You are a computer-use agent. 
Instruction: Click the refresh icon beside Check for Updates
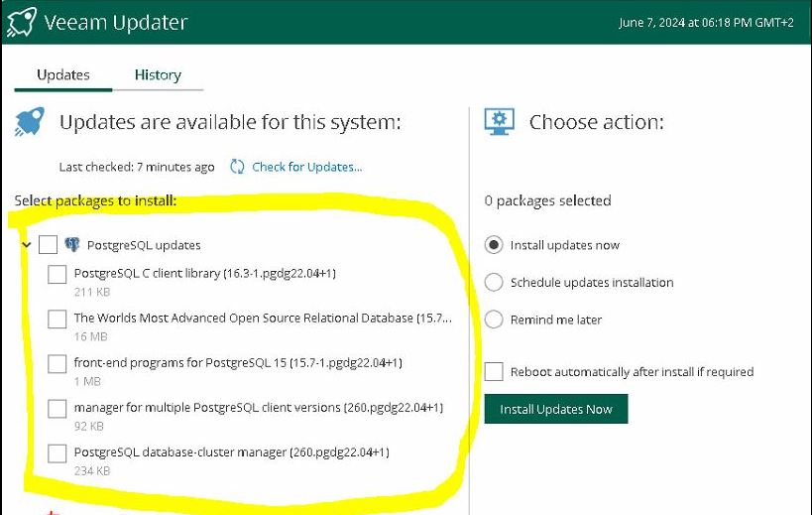click(237, 167)
